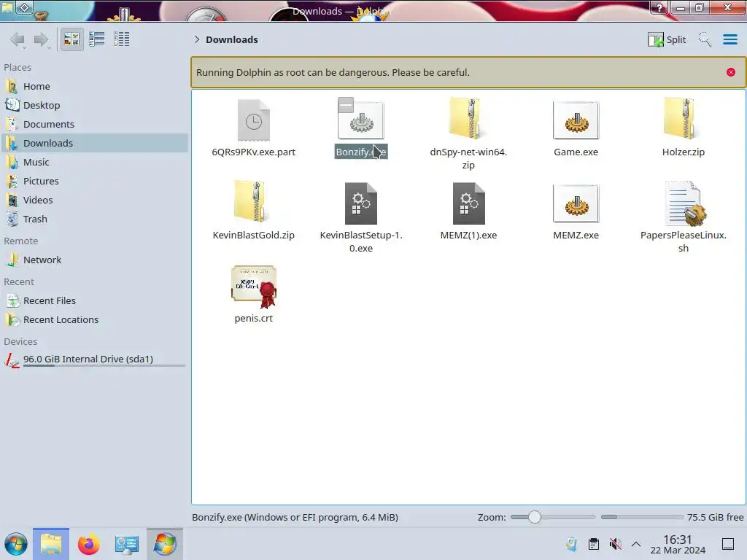The image size is (747, 560).
Task: Open the clipboard tray icon
Action: click(594, 544)
